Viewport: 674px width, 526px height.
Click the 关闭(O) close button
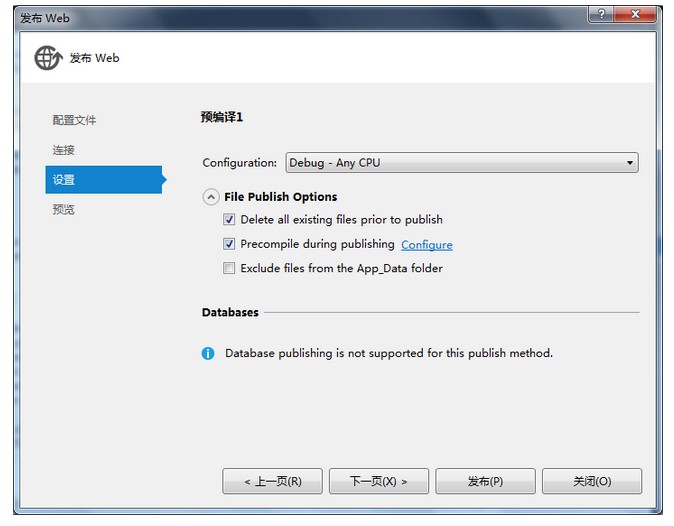tap(592, 481)
